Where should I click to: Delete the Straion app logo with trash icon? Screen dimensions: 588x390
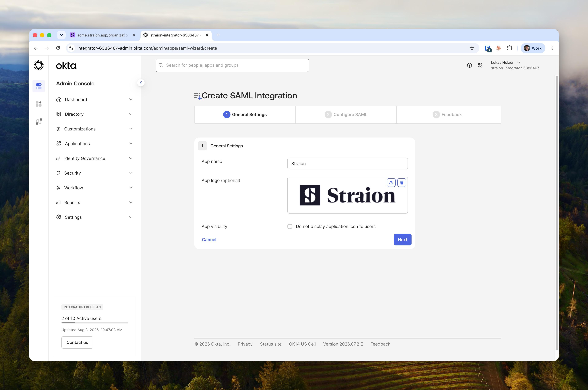click(402, 183)
